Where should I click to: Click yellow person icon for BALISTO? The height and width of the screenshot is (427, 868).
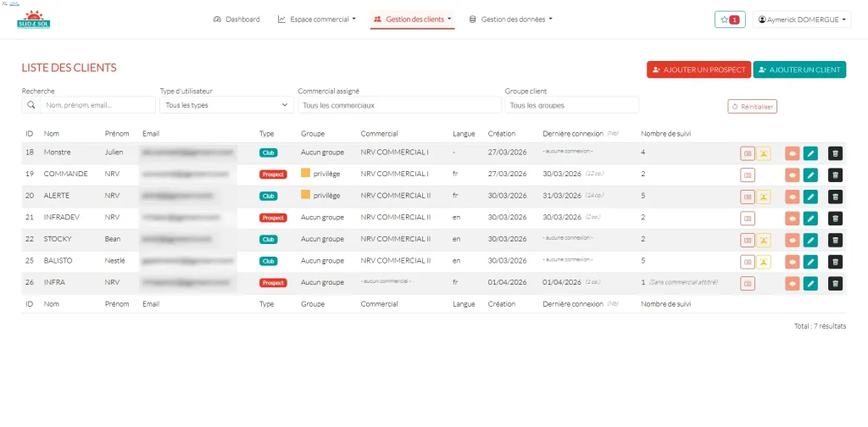764,262
